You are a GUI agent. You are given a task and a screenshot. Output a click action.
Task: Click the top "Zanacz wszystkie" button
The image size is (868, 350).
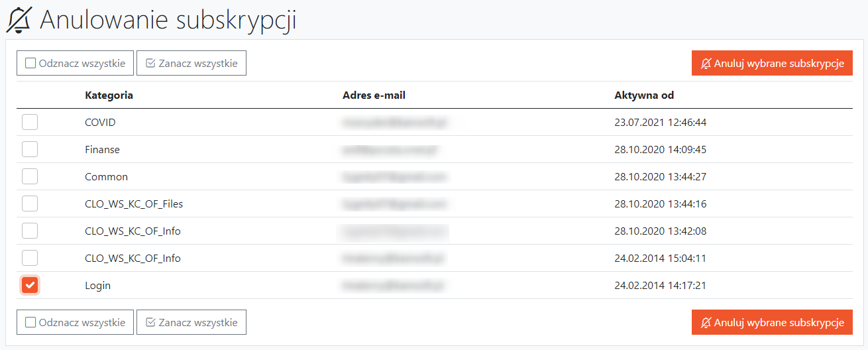(x=191, y=64)
